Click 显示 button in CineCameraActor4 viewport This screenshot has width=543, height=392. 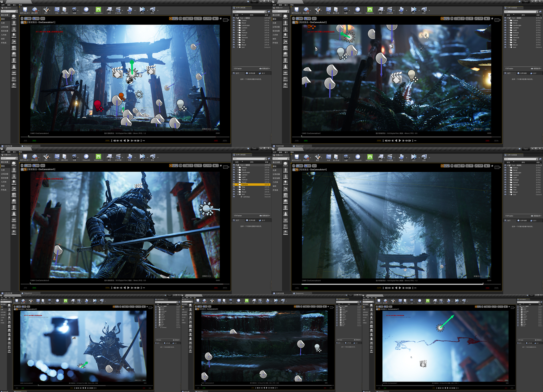[314, 166]
